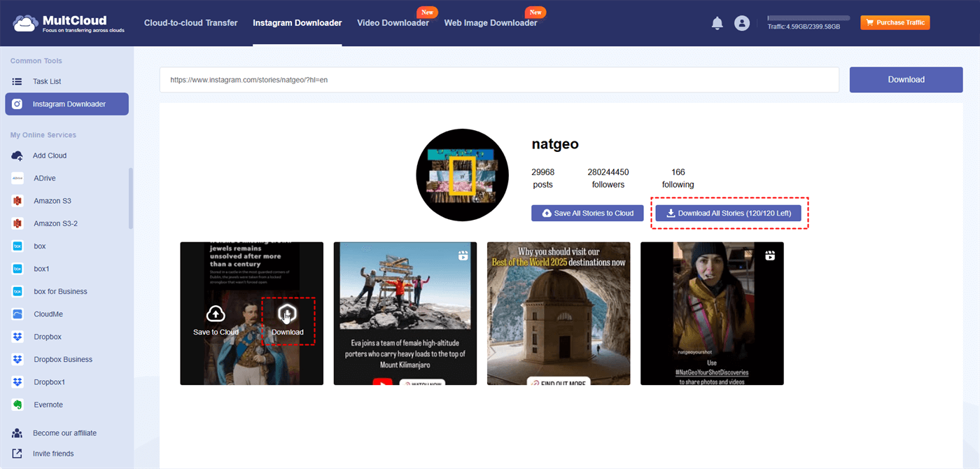Click the Amazon S3-2 label
Screen dimensions: 980x469
pos(56,223)
